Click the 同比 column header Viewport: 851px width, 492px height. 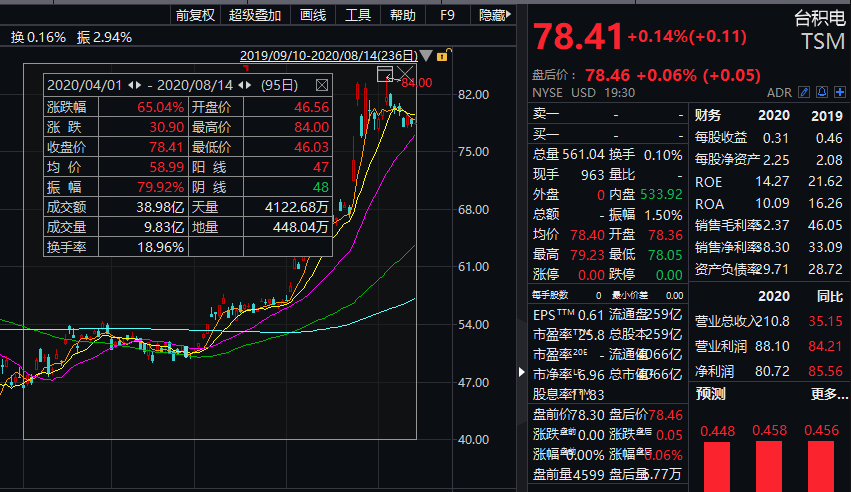click(829, 296)
